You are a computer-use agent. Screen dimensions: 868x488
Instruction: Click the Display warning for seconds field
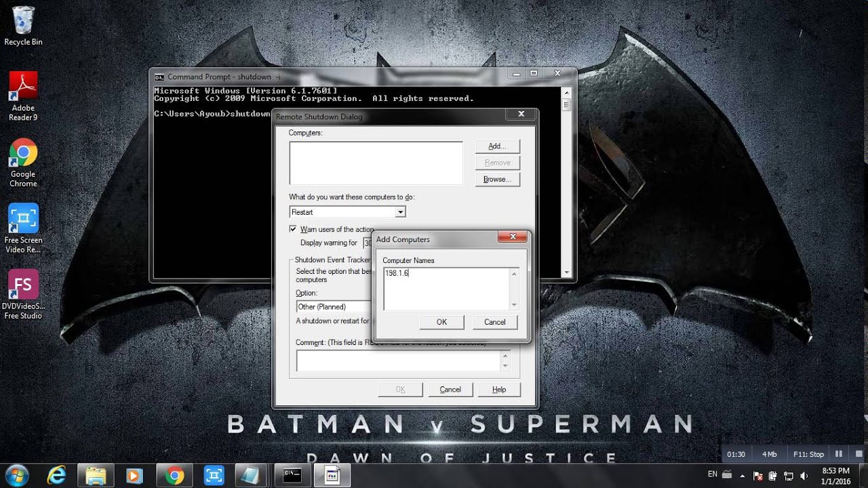(x=368, y=243)
